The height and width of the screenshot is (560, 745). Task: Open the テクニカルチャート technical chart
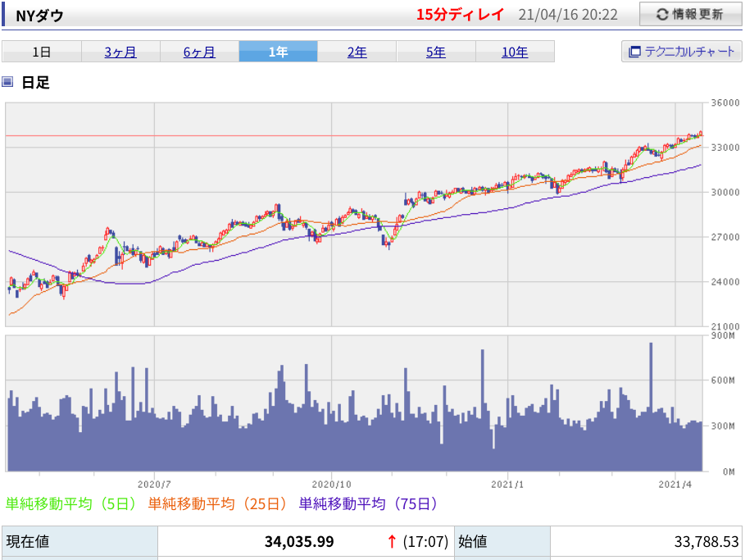(681, 52)
